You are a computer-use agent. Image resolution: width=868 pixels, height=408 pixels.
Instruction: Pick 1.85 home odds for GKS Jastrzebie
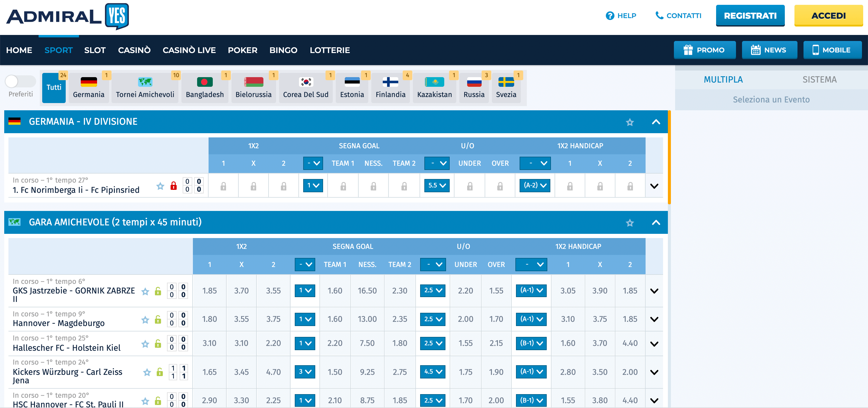pos(209,291)
